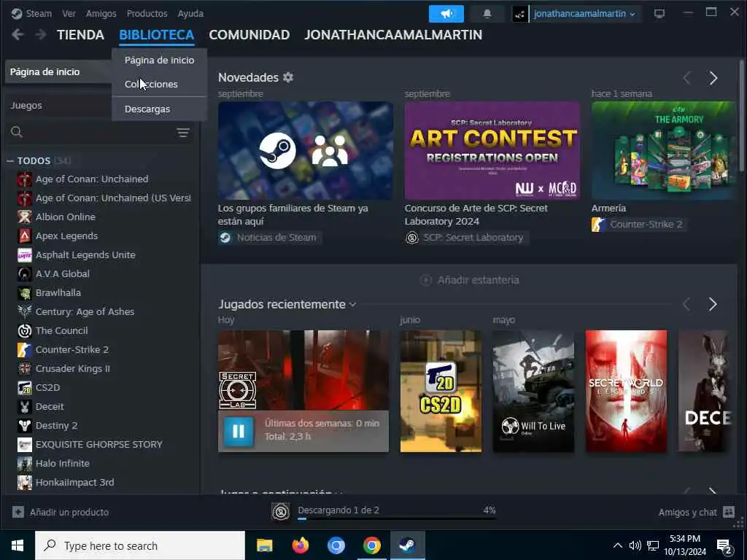Show hidden system tray icons chevron
Viewport: 747px width, 560px height.
(x=617, y=545)
